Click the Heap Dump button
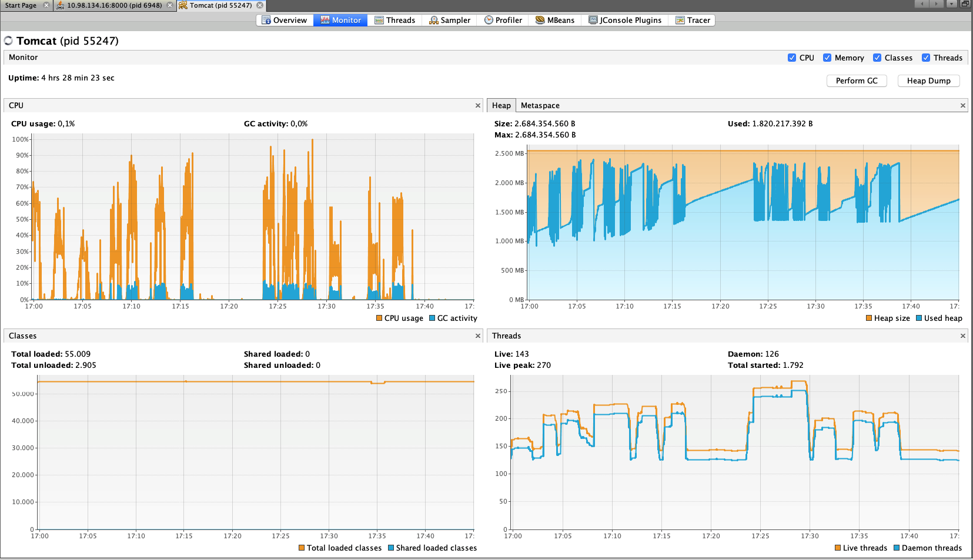 click(928, 81)
